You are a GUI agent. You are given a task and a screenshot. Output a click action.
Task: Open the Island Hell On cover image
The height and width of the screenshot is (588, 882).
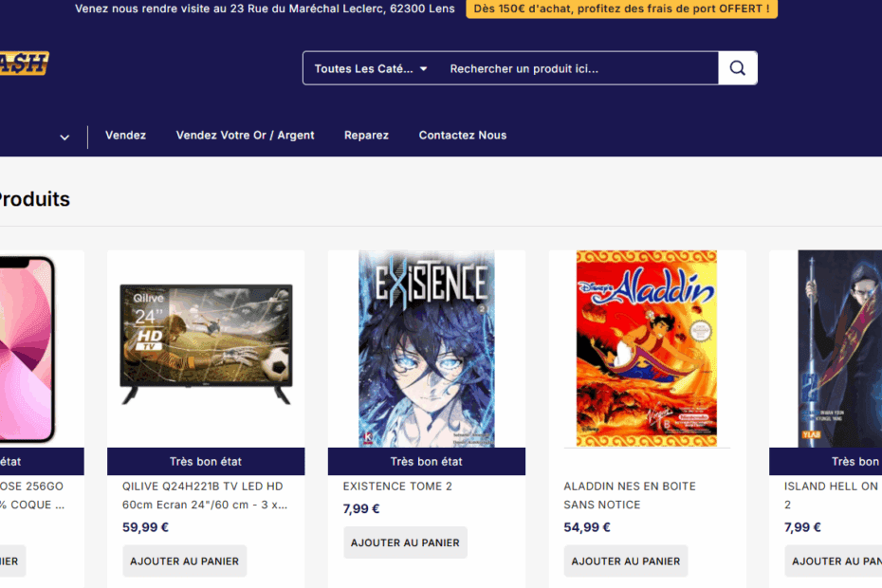click(840, 349)
